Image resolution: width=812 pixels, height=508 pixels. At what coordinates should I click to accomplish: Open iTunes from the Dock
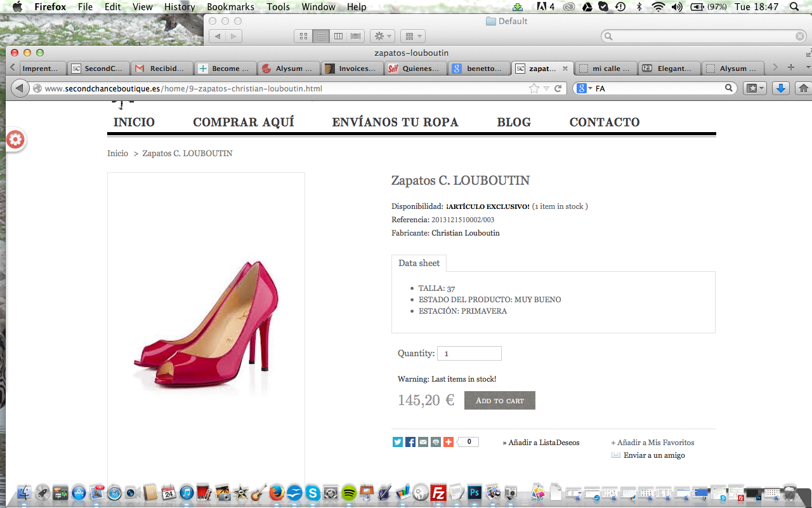click(187, 492)
